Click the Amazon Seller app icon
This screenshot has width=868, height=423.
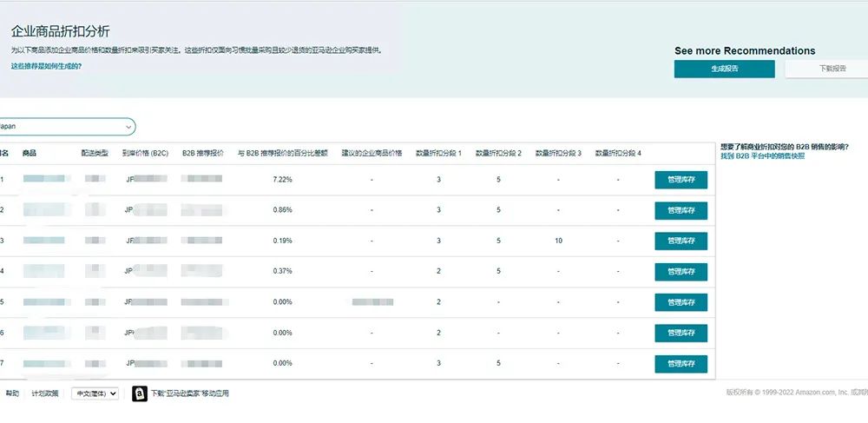[x=139, y=393]
